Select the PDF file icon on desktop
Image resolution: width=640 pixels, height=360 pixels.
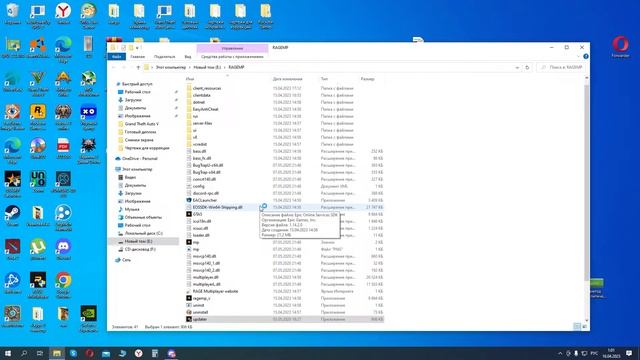(63, 149)
